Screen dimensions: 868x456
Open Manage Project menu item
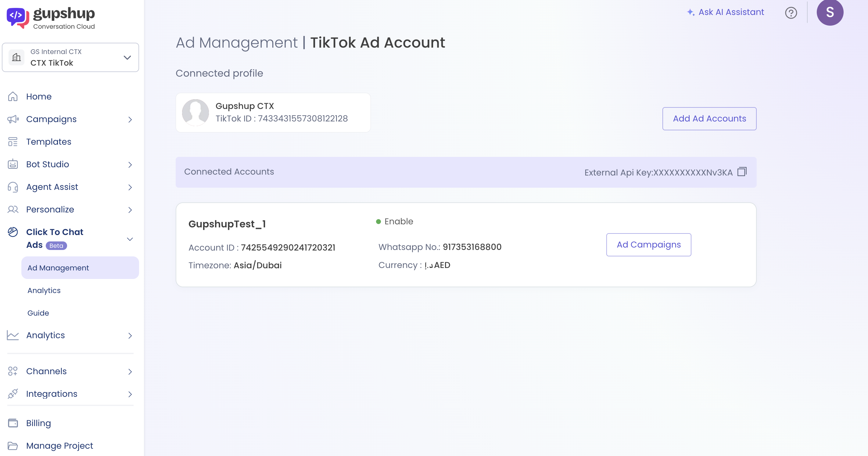(60, 446)
